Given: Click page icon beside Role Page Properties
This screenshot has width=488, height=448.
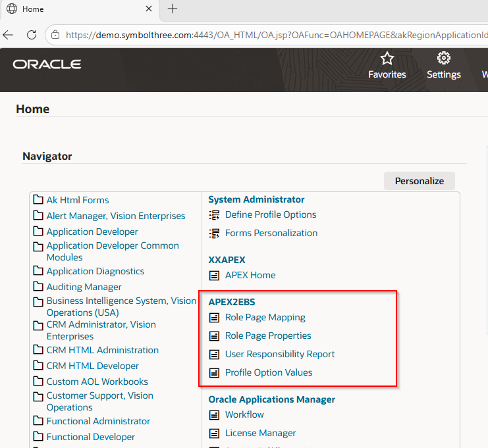Looking at the screenshot, I should click(x=214, y=336).
